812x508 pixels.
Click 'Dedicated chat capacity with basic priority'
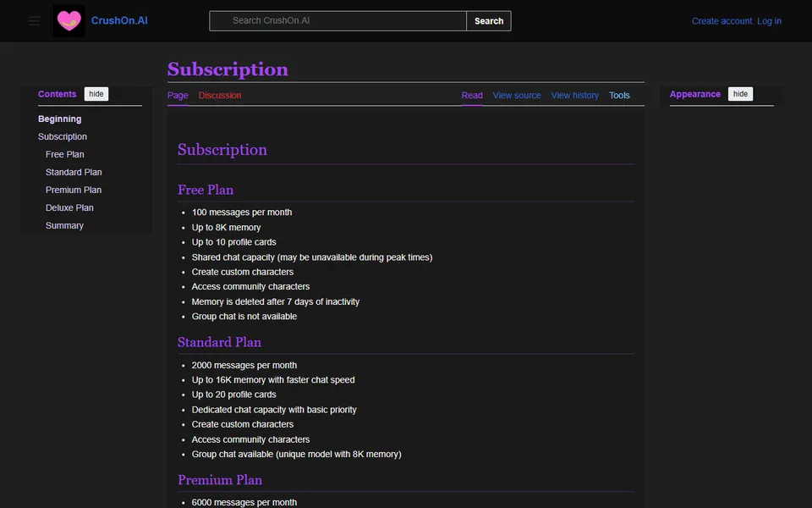click(274, 410)
